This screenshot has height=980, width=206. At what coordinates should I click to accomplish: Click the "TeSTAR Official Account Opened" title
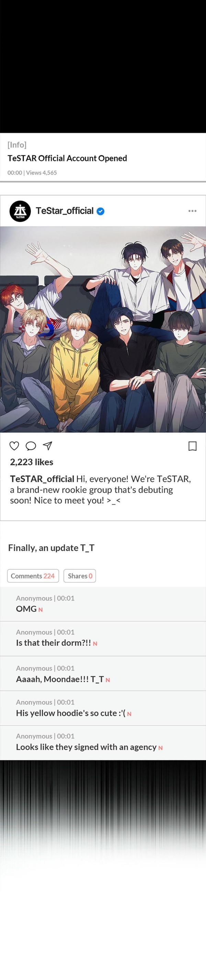(67, 158)
